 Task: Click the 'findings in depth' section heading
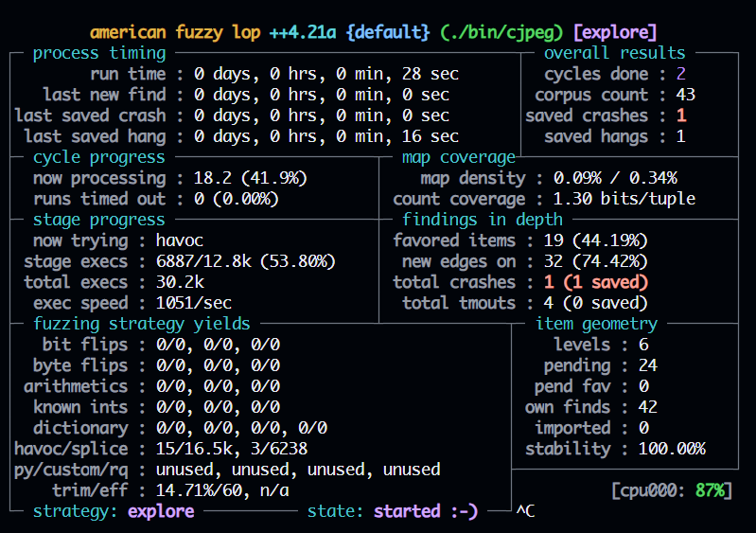click(x=483, y=220)
